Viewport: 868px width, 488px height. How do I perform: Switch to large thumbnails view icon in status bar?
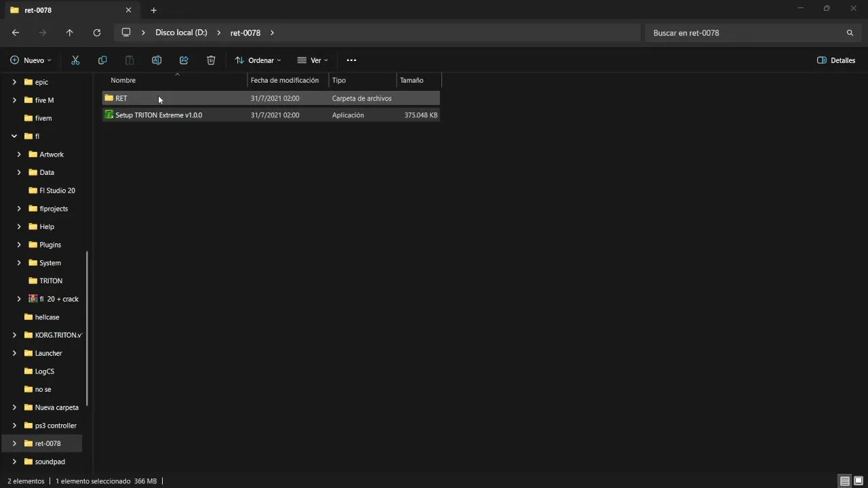pyautogui.click(x=859, y=481)
